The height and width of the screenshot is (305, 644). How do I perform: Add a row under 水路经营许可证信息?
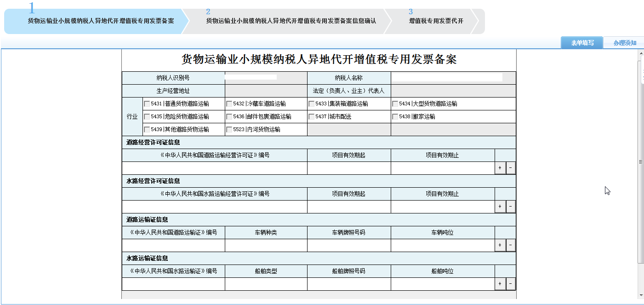pos(500,206)
